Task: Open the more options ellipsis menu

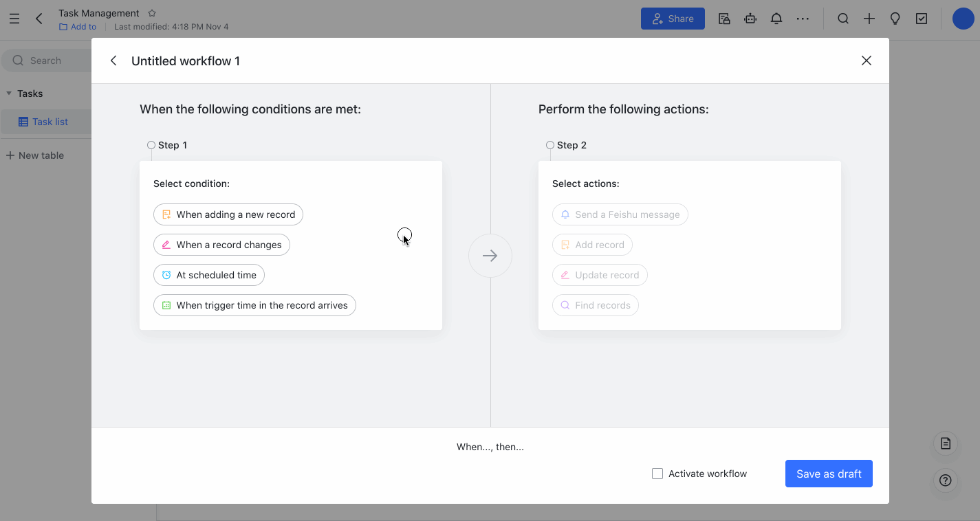Action: pyautogui.click(x=803, y=19)
